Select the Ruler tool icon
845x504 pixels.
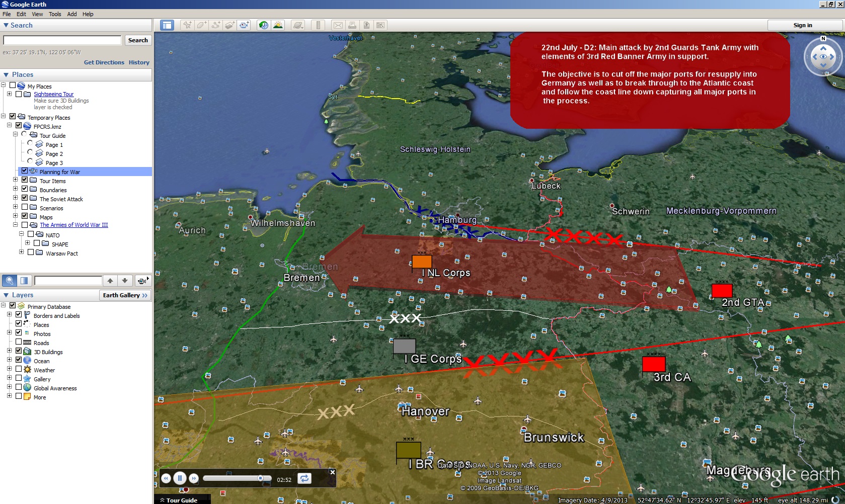(x=318, y=25)
